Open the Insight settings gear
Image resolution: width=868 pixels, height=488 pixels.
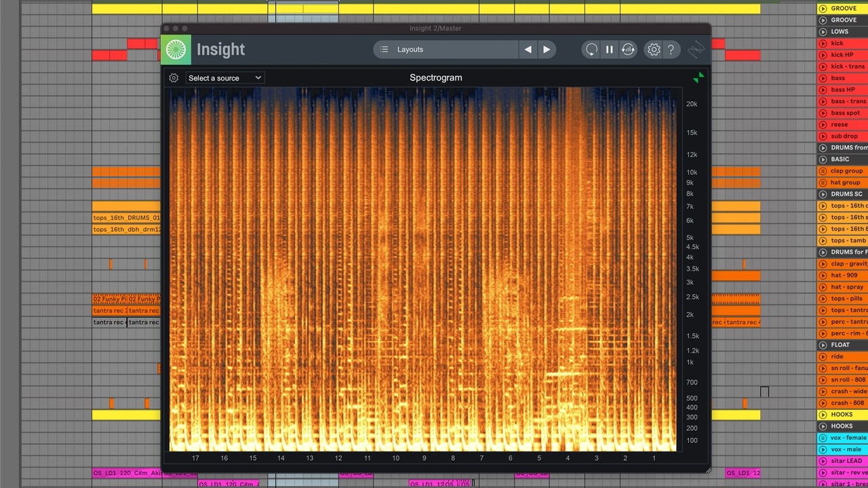point(653,49)
